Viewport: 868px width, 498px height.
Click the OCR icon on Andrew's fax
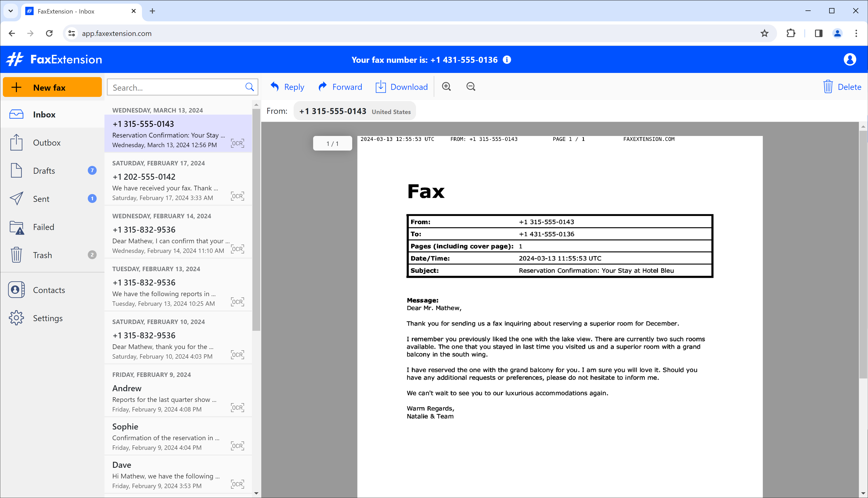(x=237, y=407)
